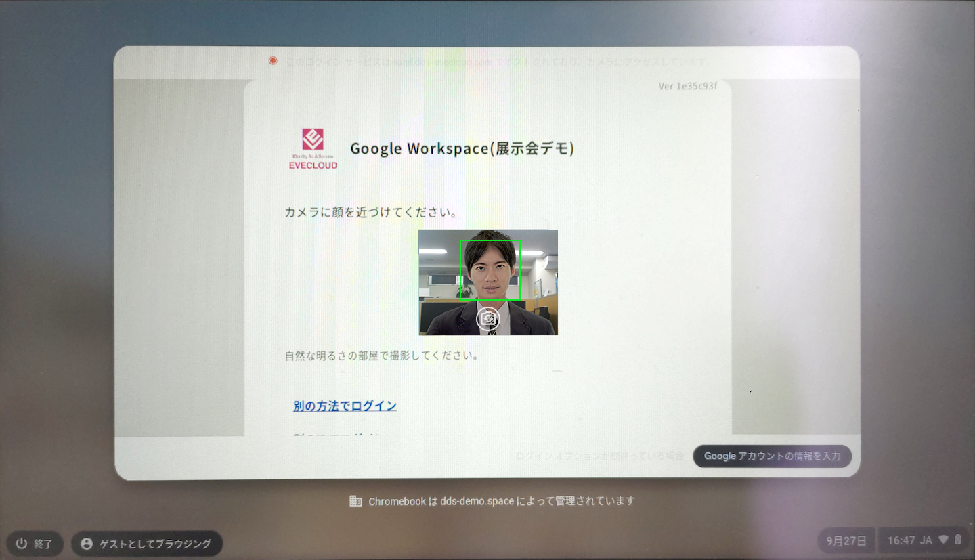Open the calendar from 9月27日 date

846,540
